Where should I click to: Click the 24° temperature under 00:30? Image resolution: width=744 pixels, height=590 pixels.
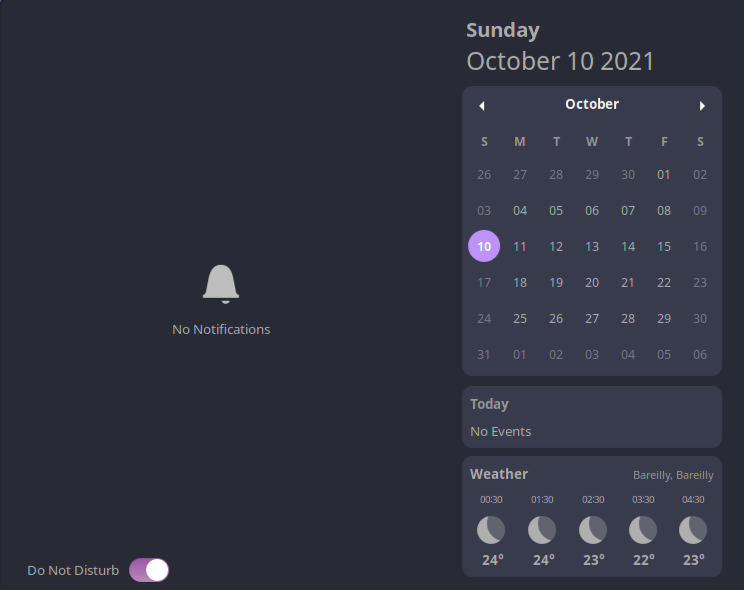[493, 560]
